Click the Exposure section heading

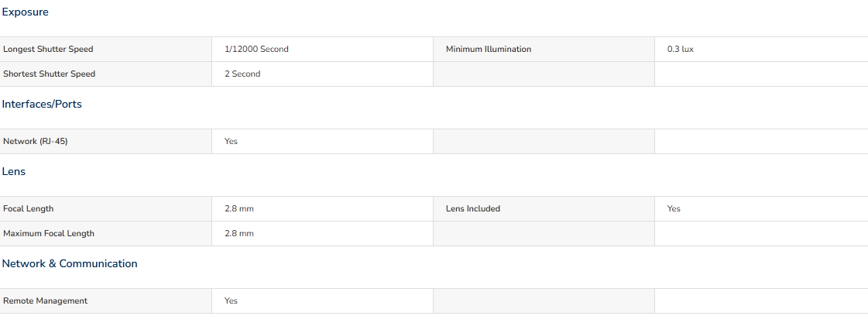coord(25,12)
